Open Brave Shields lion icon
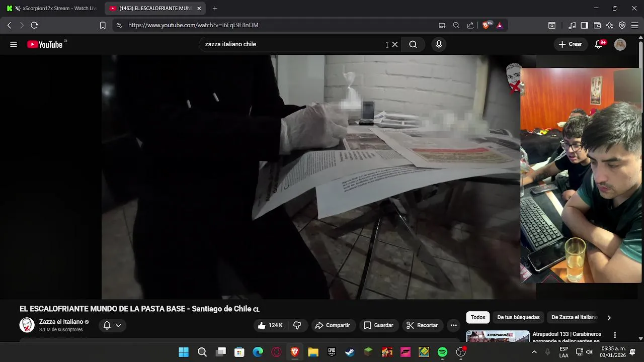Screen dimensions: 644x362 487,25
